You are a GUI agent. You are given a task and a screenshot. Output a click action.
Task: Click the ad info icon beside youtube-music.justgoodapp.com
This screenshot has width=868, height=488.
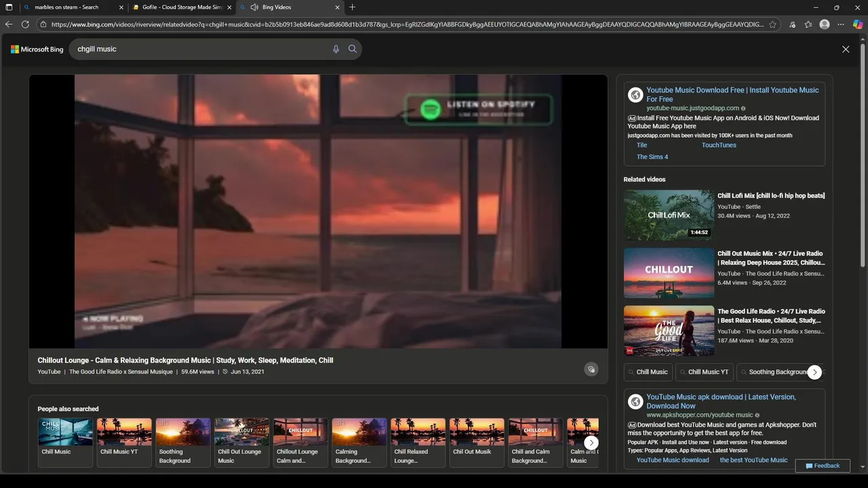tap(743, 108)
